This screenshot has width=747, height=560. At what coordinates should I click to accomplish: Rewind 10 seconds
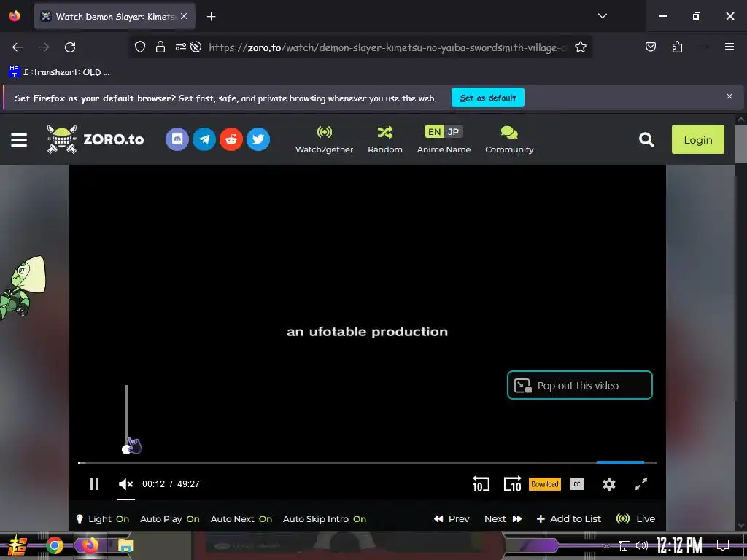click(481, 484)
